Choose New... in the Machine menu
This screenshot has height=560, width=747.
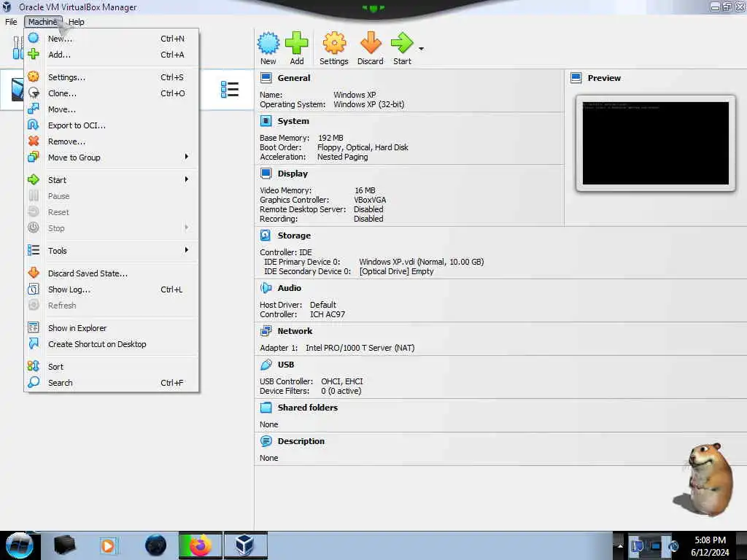point(112,39)
